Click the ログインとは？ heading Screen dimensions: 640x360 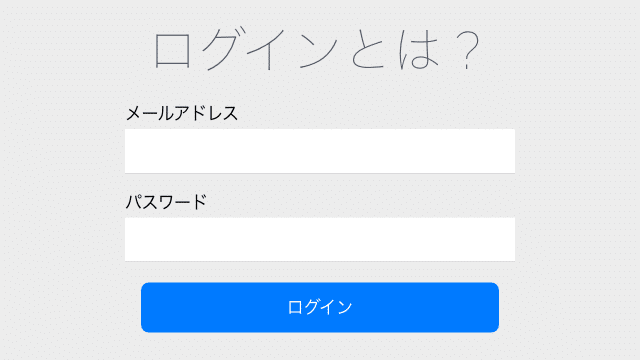317,50
